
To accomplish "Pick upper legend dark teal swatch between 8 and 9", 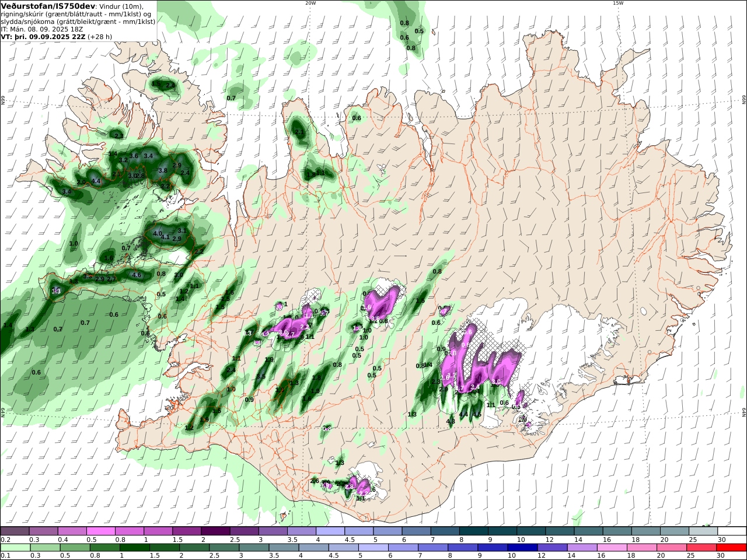I will coord(474,531).
